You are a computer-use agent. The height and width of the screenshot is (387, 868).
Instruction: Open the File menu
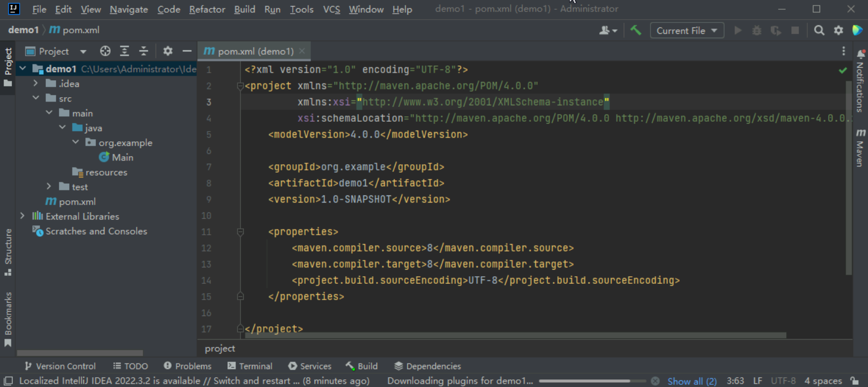pos(39,9)
